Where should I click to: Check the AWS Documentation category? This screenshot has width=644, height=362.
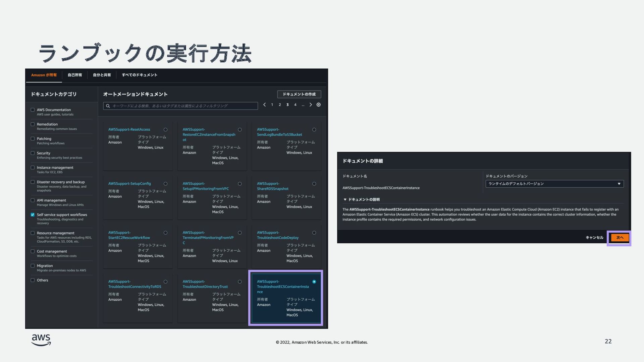point(33,110)
